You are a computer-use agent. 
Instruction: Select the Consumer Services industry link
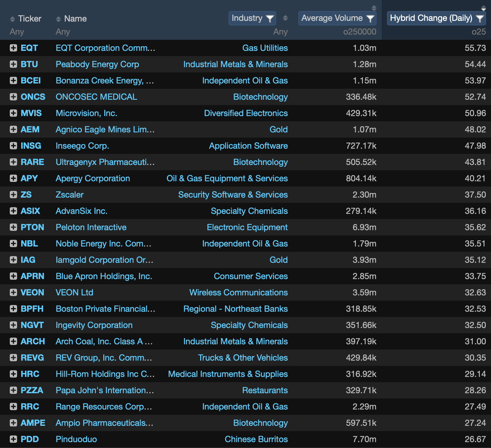[x=251, y=276]
